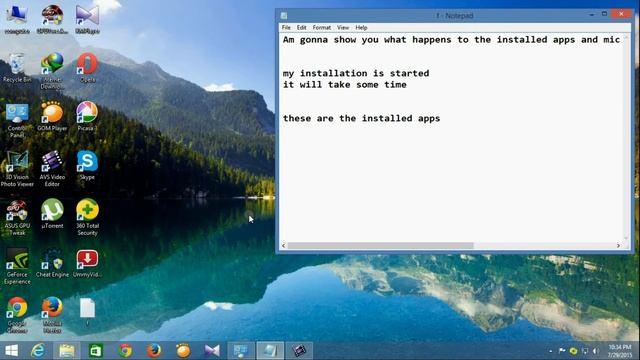Open the network tray icon
Viewport: 640px width, 360px height.
click(x=585, y=351)
